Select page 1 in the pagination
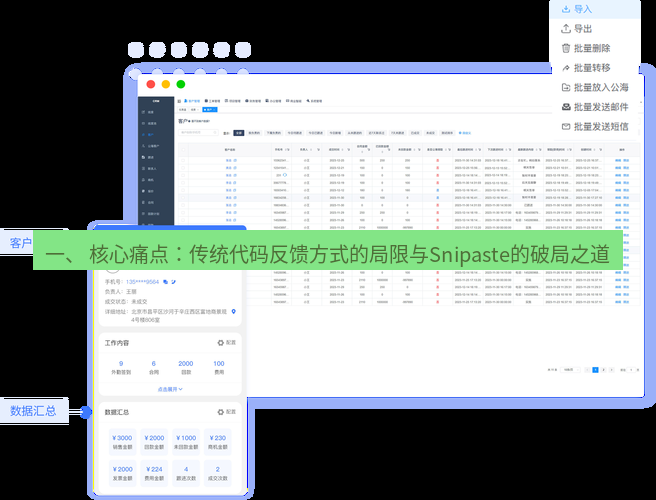 coord(595,370)
